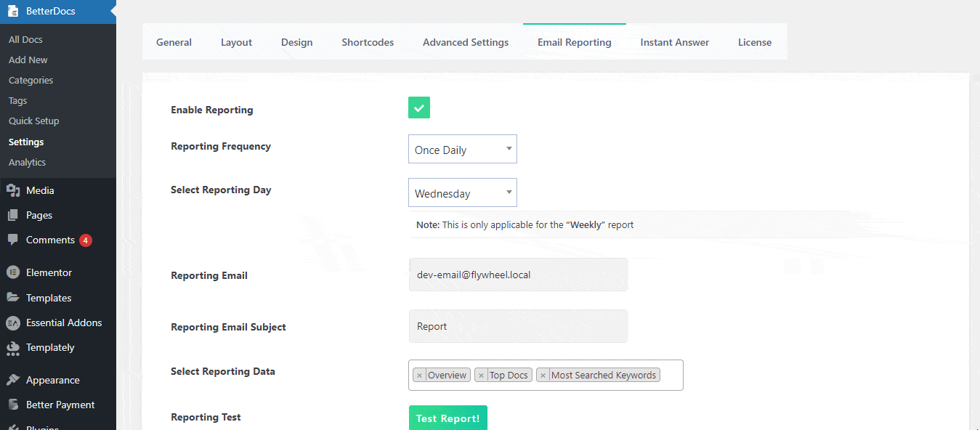Open Analytics link in BetterDocs submenu
The image size is (980, 430).
[28, 162]
